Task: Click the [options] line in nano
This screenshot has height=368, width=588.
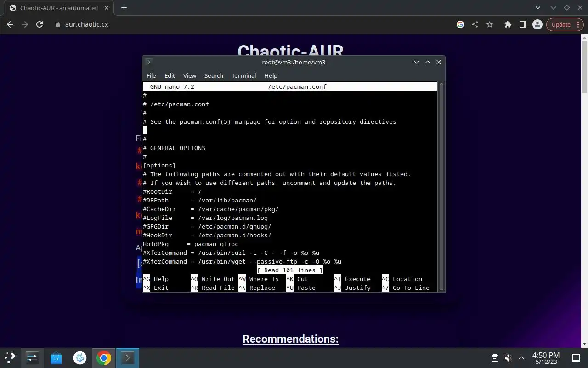Action: [159, 165]
